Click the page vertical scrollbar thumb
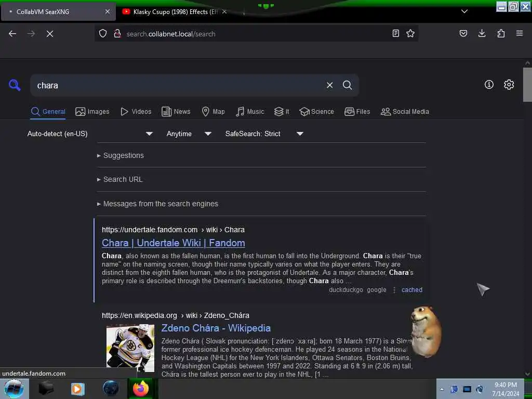Image resolution: width=532 pixels, height=399 pixels. click(527, 85)
